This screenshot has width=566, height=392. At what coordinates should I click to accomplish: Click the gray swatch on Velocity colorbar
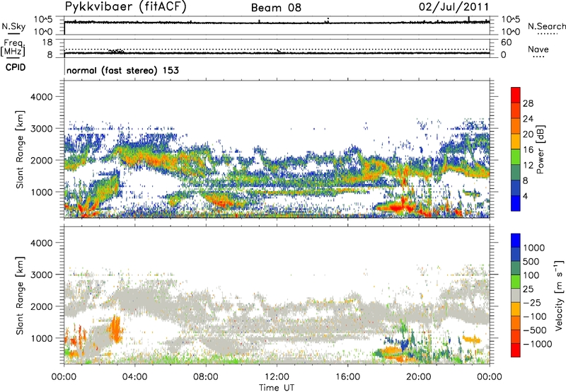[x=516, y=296]
